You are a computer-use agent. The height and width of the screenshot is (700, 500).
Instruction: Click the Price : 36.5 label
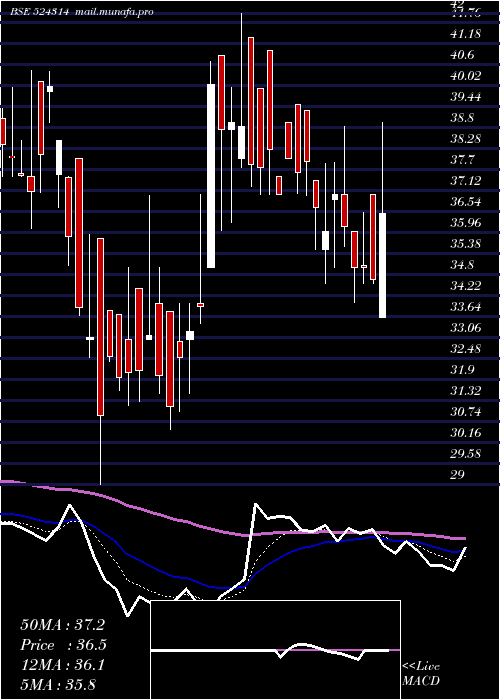click(x=63, y=645)
